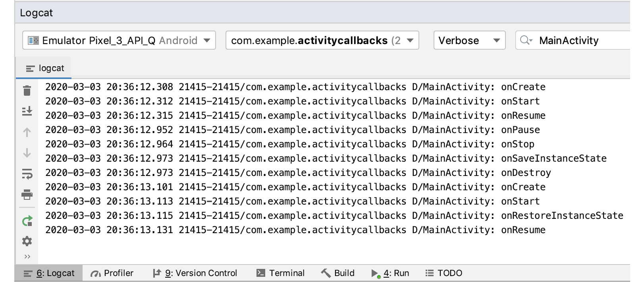Screen dimensions: 644x282
Task: Click the magnifier search history icon
Action: coord(526,41)
